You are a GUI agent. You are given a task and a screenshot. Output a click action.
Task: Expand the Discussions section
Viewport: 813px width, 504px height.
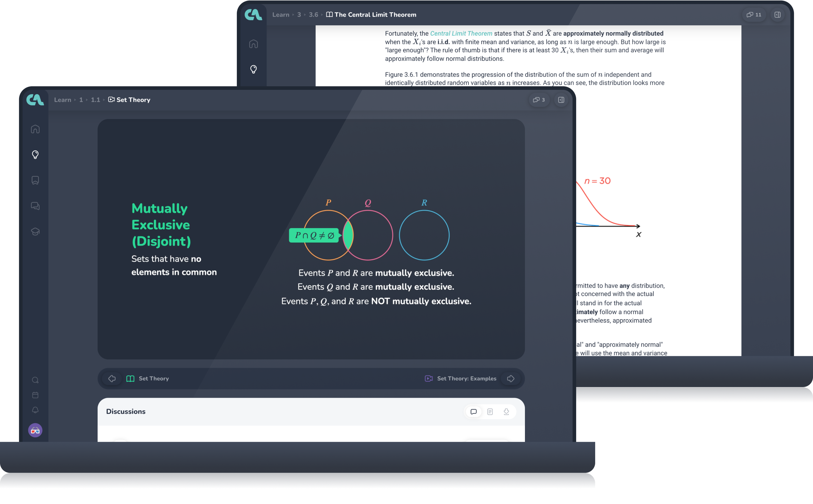click(x=126, y=412)
